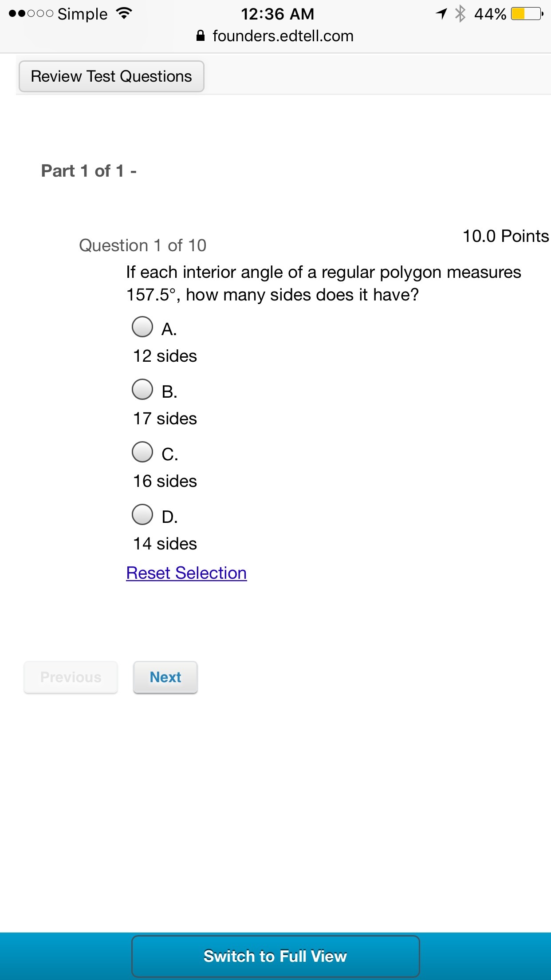Choose the "16 sides" answer text
Image resolution: width=551 pixels, height=980 pixels.
tap(165, 481)
